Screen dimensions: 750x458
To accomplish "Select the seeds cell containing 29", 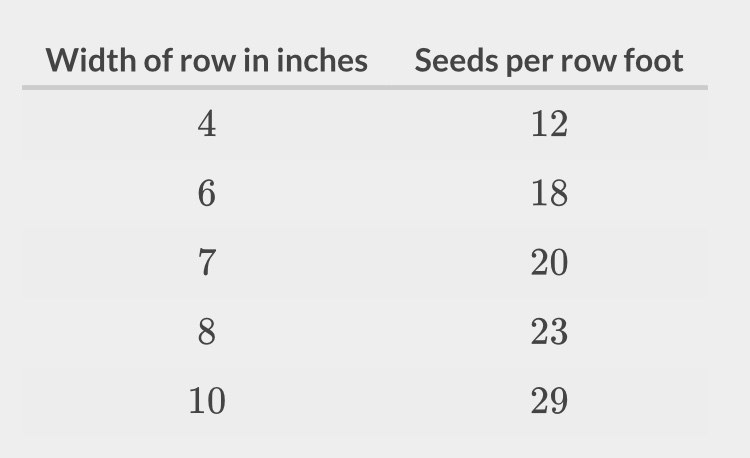I will click(x=549, y=401).
